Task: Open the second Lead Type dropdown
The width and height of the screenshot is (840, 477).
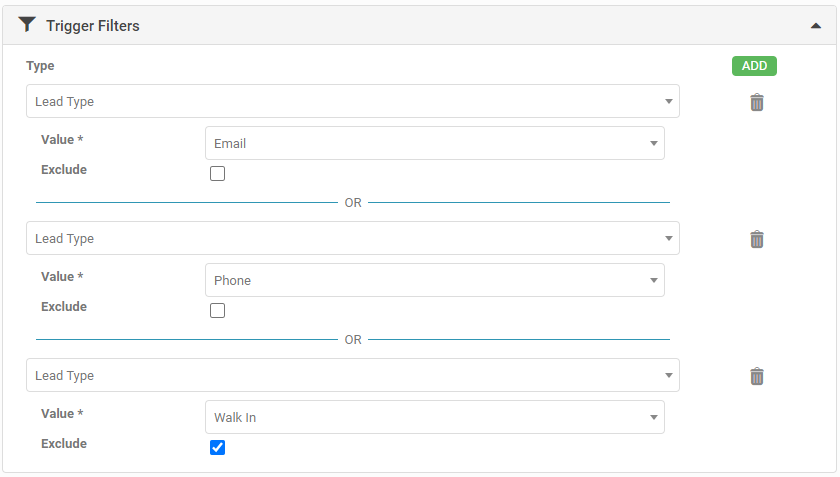Action: (x=350, y=238)
